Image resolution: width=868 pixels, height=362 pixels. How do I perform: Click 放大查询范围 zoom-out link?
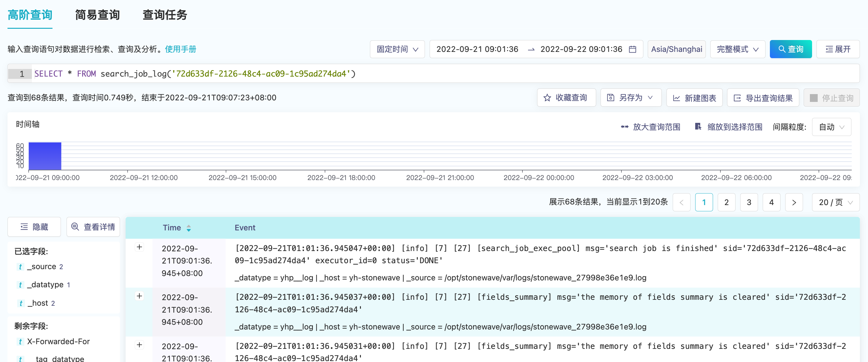[650, 127]
